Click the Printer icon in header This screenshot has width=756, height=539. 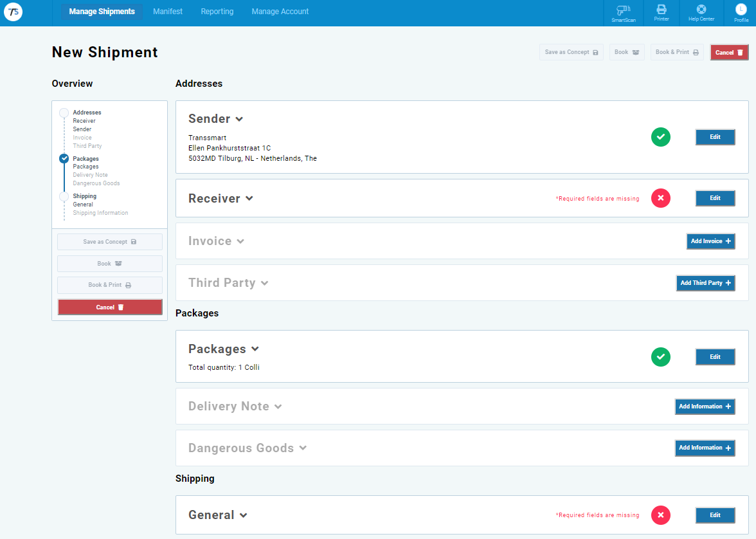point(661,13)
